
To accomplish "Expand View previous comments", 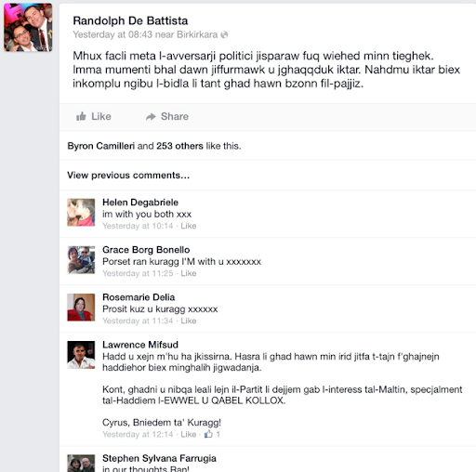I will (x=128, y=176).
